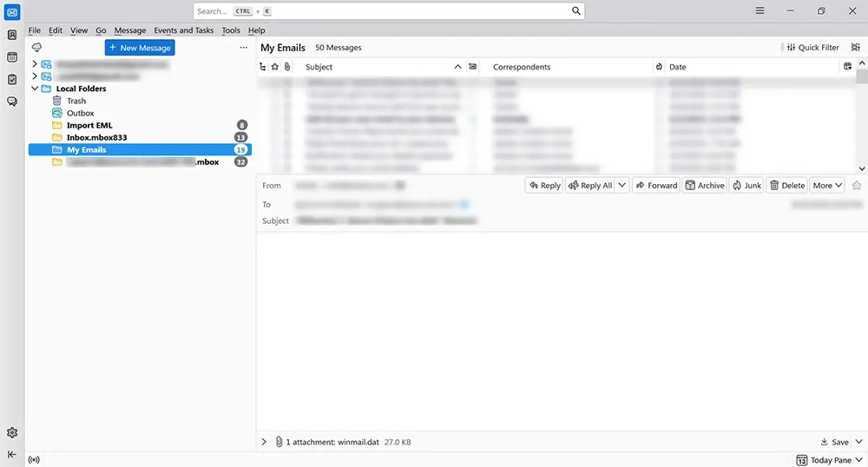Viewport: 868px width, 467px height.
Task: Sort by the star column header
Action: (x=275, y=67)
